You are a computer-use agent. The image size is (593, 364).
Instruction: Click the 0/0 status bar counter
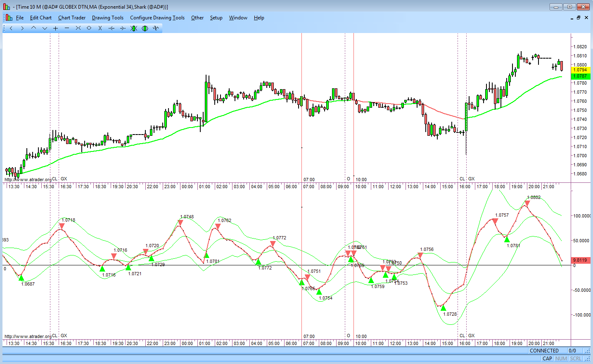[x=572, y=351]
